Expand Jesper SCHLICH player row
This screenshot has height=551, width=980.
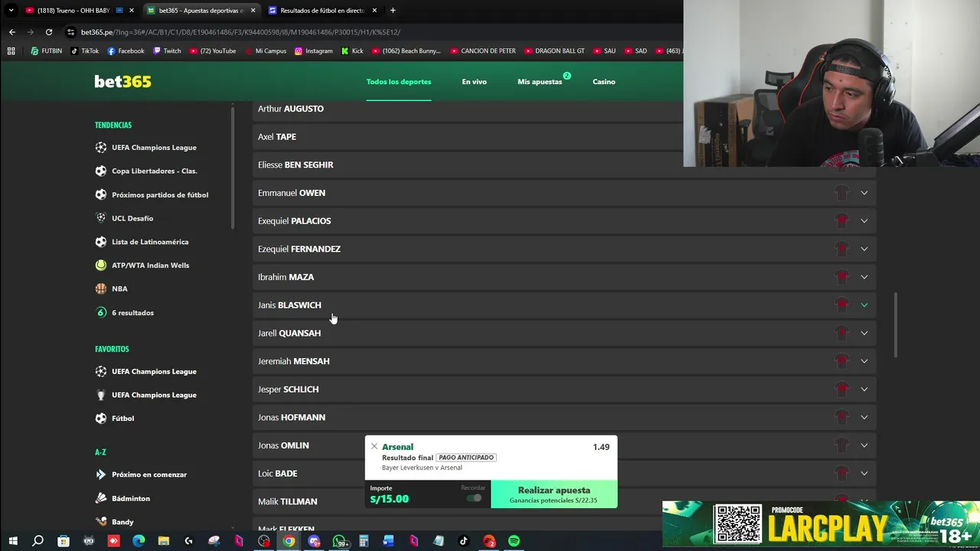coord(864,389)
